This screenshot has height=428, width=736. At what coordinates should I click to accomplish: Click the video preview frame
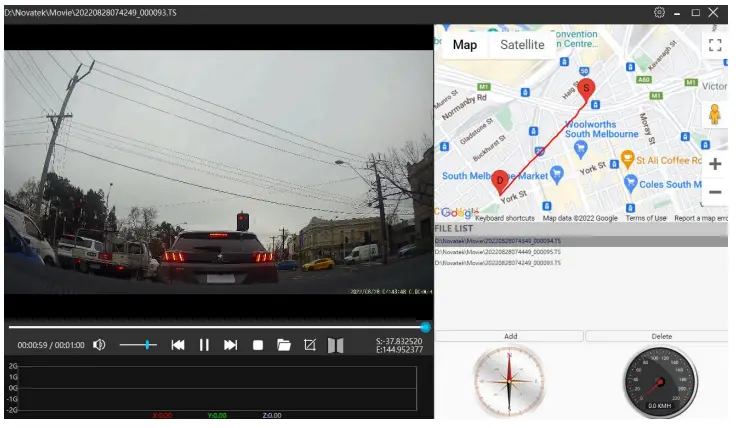coord(219,172)
